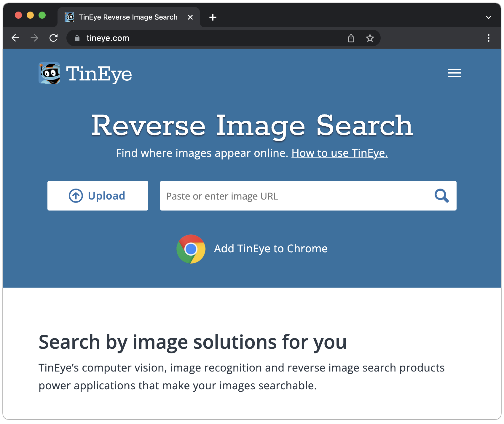The width and height of the screenshot is (504, 424).
Task: Click the Search by image solutions for you heading
Action: tap(193, 342)
